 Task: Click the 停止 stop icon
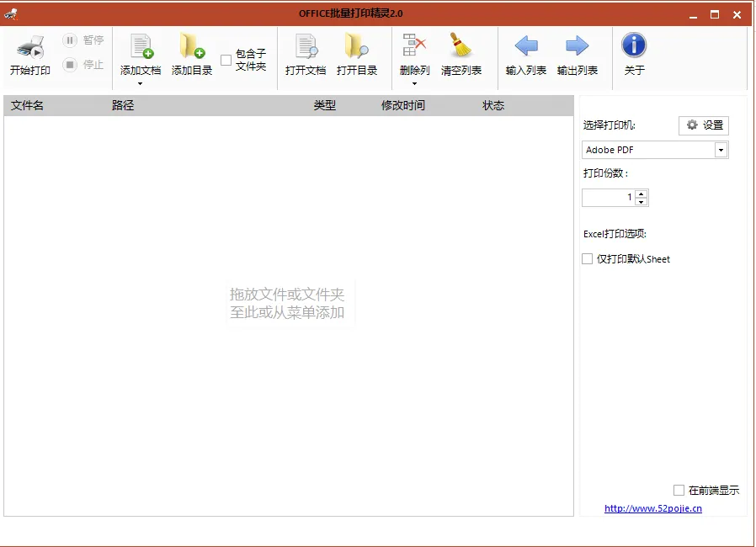pyautogui.click(x=70, y=64)
